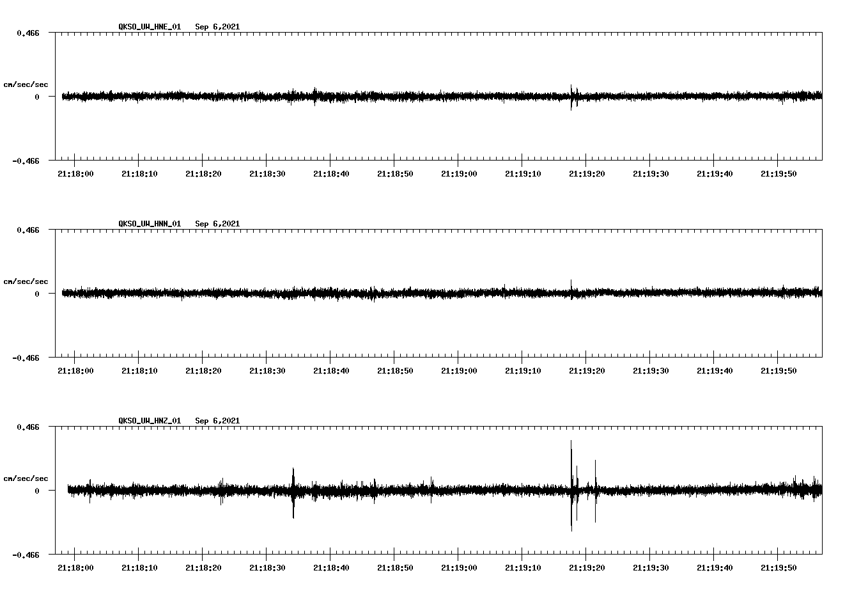Click 21:19:50 time label under HNZ plot
Screen dimensions: 868x591
click(779, 568)
